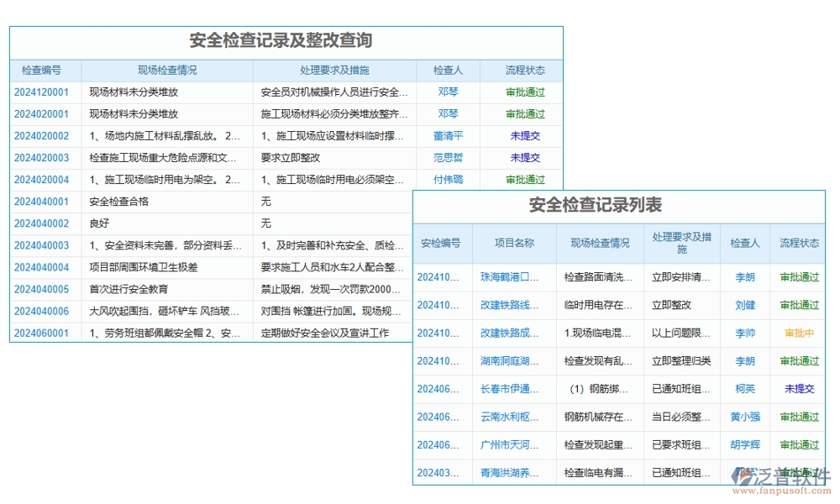The image size is (840, 504).
Task: Open project 改建铁路线 record
Action: coord(515,304)
